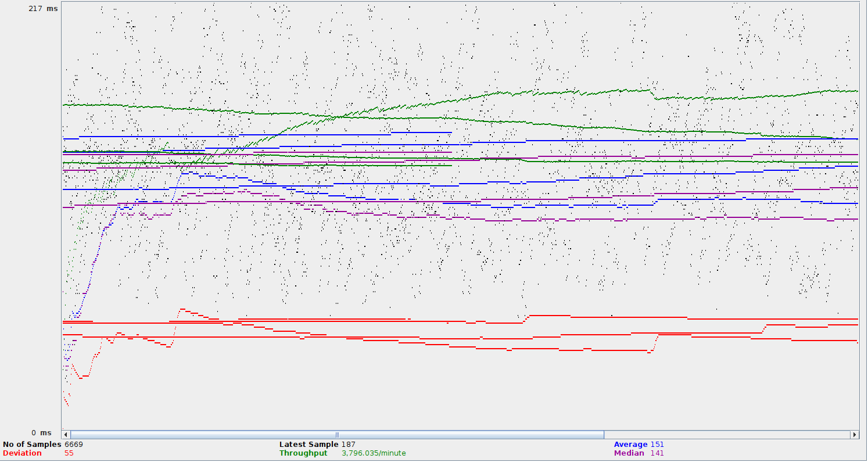The width and height of the screenshot is (868, 462).
Task: Click the average value 151
Action: 657,445
